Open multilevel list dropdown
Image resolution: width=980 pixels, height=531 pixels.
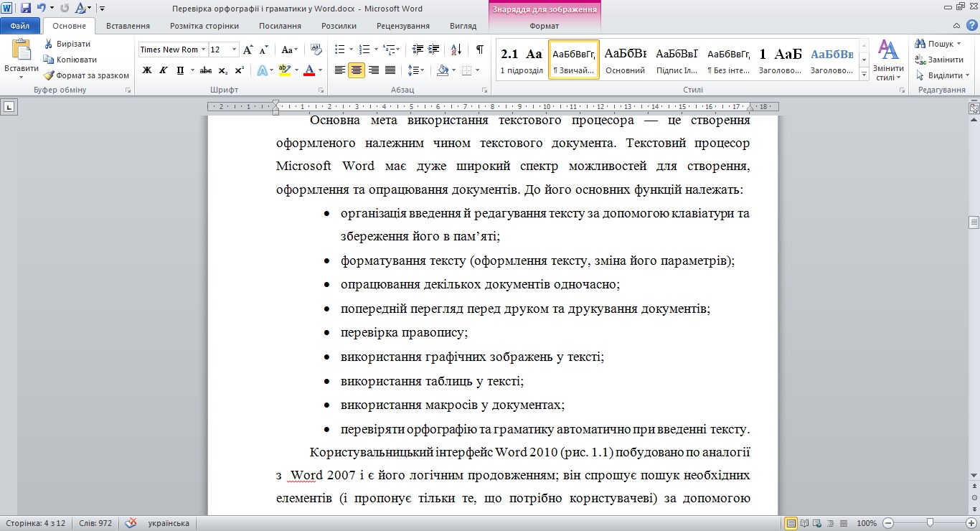click(x=390, y=50)
